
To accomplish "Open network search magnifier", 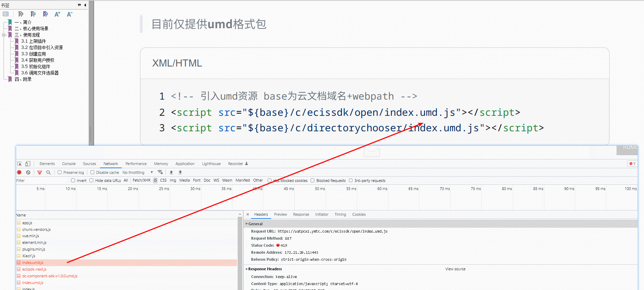I will 49,172.
